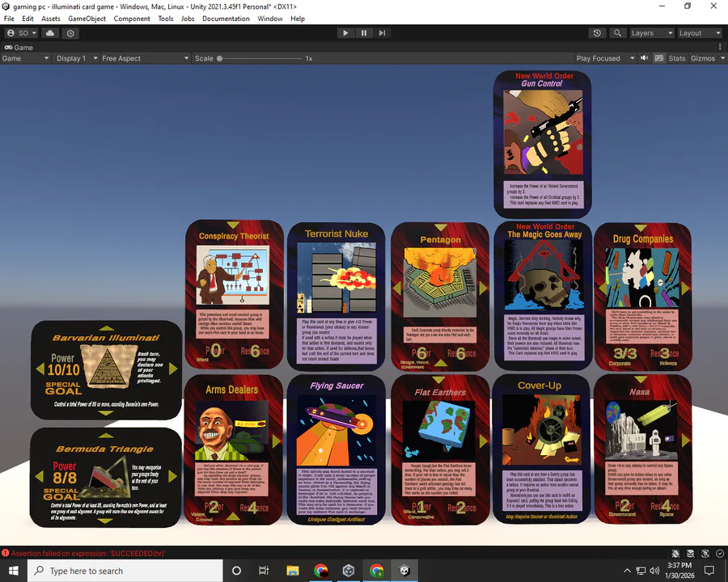Image resolution: width=728 pixels, height=582 pixels.
Task: Select the Nasa card
Action: tap(643, 449)
